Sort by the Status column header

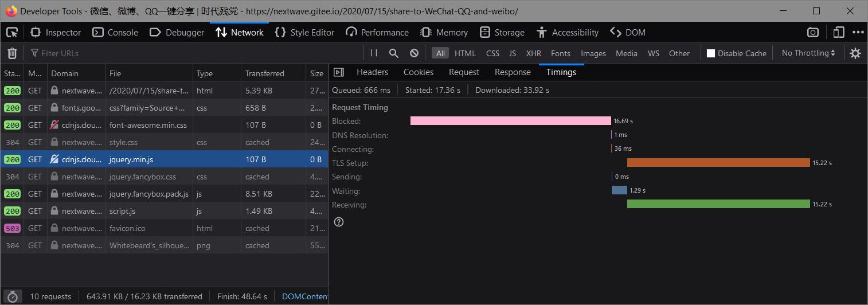click(12, 73)
